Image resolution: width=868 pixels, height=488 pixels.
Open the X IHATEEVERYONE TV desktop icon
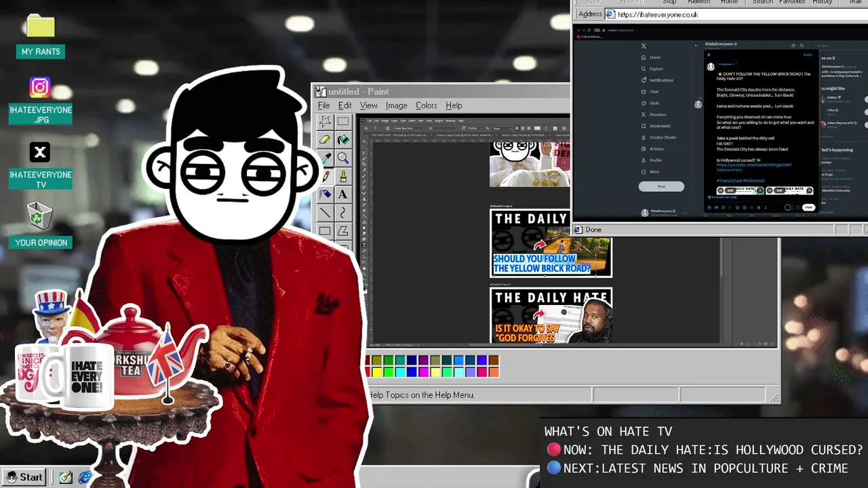(x=40, y=165)
